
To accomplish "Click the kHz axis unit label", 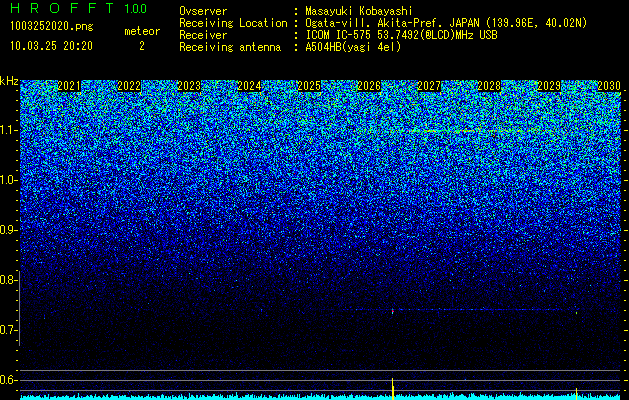I will (x=9, y=81).
